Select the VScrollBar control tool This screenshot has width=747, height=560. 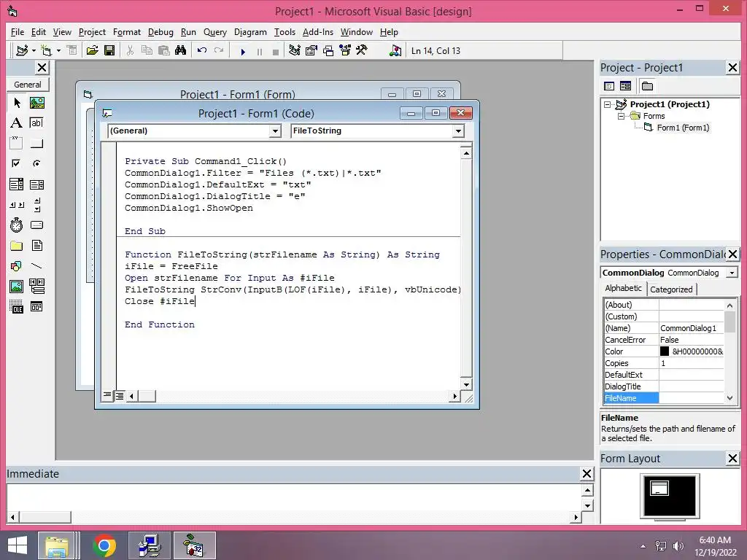click(x=36, y=205)
